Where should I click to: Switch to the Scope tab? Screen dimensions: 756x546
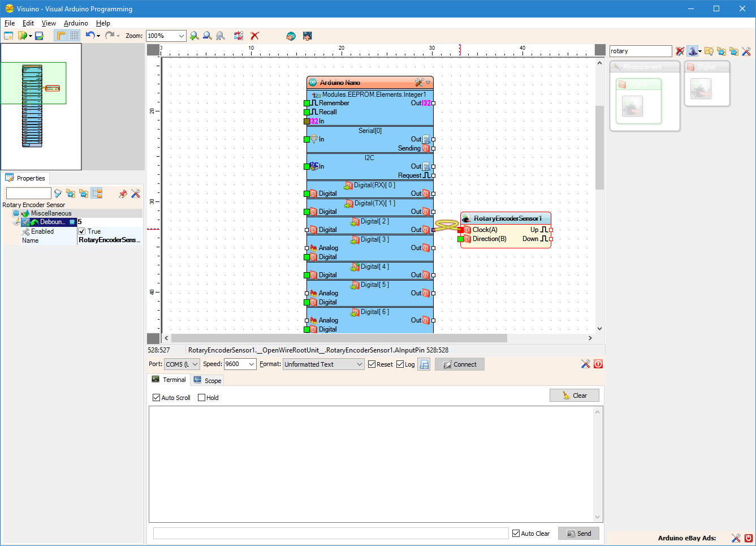tap(207, 380)
